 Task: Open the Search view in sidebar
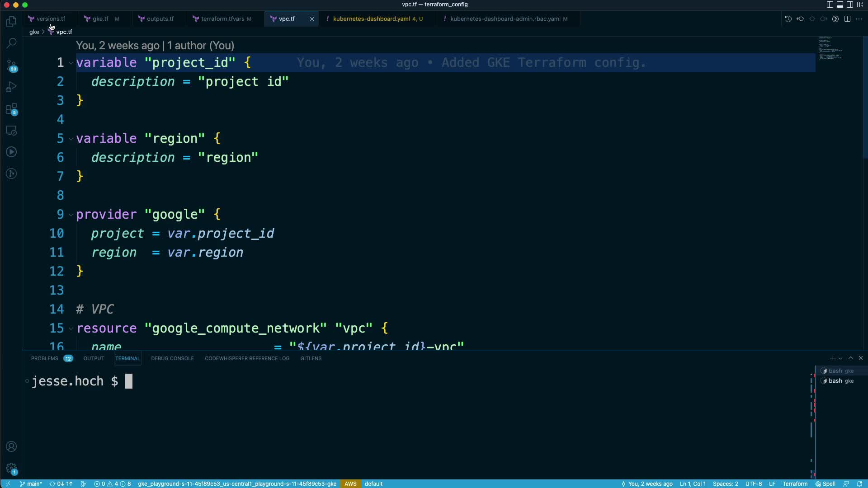pos(11,43)
